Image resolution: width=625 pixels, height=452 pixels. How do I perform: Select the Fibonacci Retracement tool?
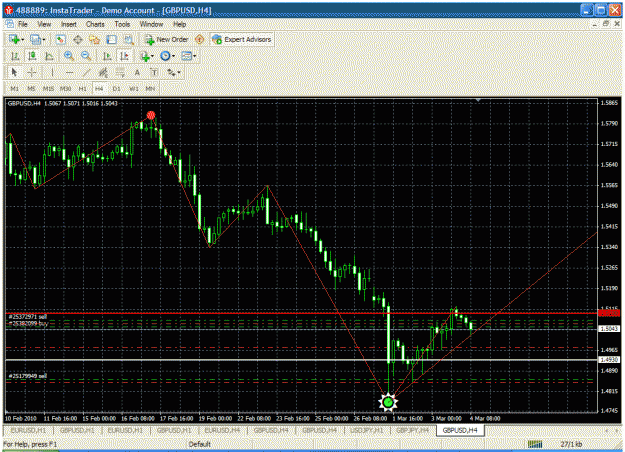tap(120, 72)
